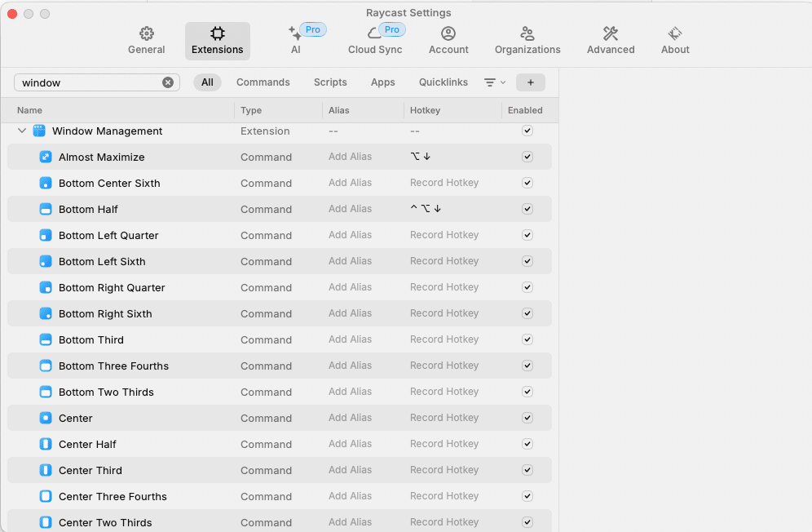The height and width of the screenshot is (532, 812).
Task: Record hotkey for Bottom Three Fourths
Action: [x=444, y=366]
